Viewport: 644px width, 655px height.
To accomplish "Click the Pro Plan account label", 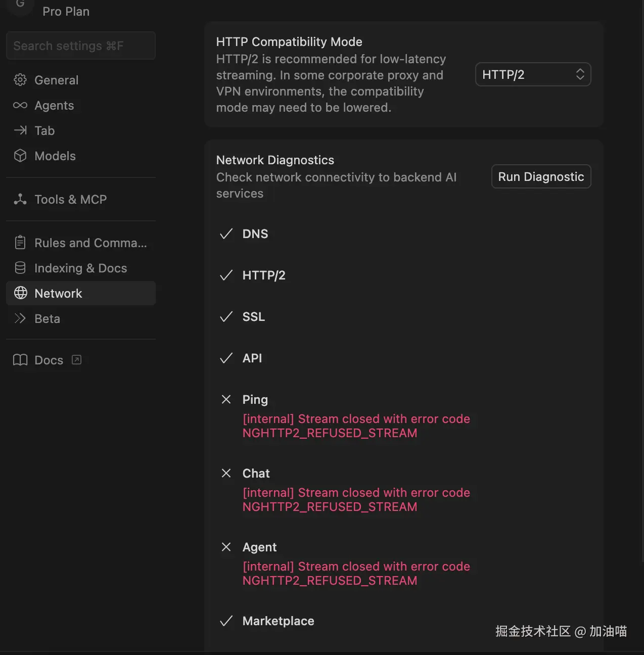I will pos(66,11).
